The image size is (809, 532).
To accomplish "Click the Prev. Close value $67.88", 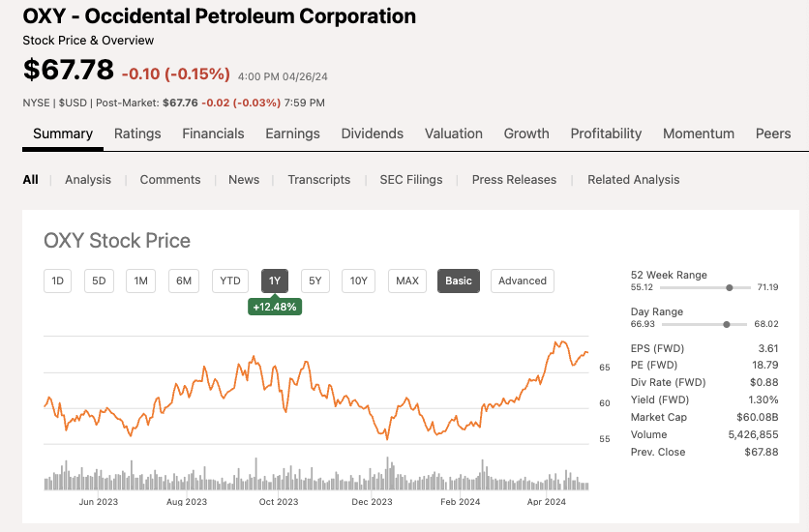I will pos(762,452).
